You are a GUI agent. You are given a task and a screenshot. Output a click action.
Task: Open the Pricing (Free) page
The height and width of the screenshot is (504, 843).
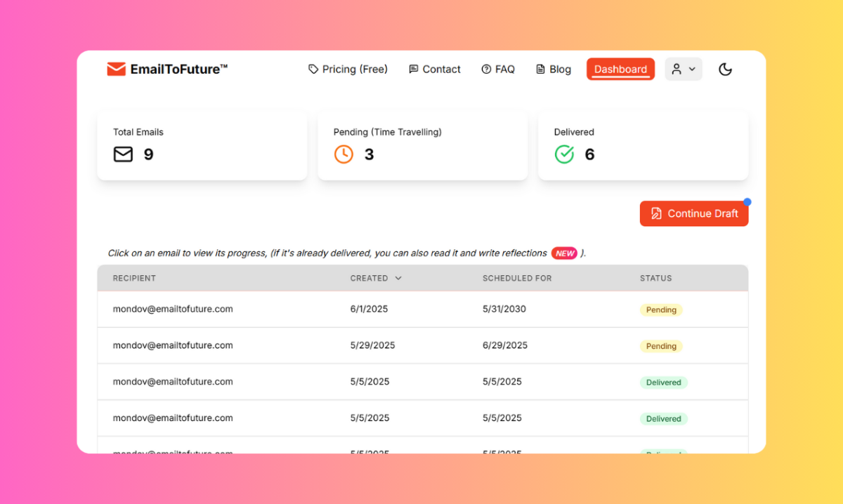tap(348, 69)
